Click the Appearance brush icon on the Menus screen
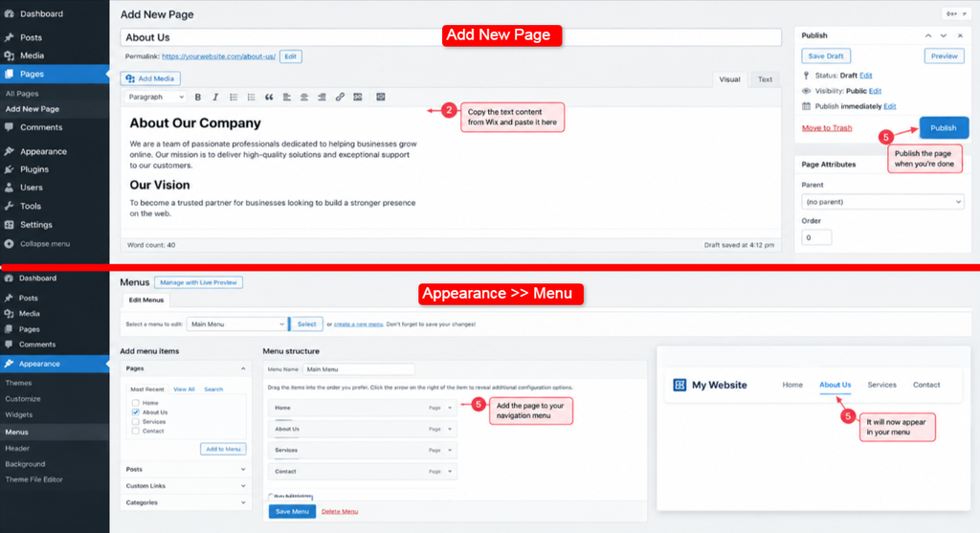 click(x=9, y=363)
